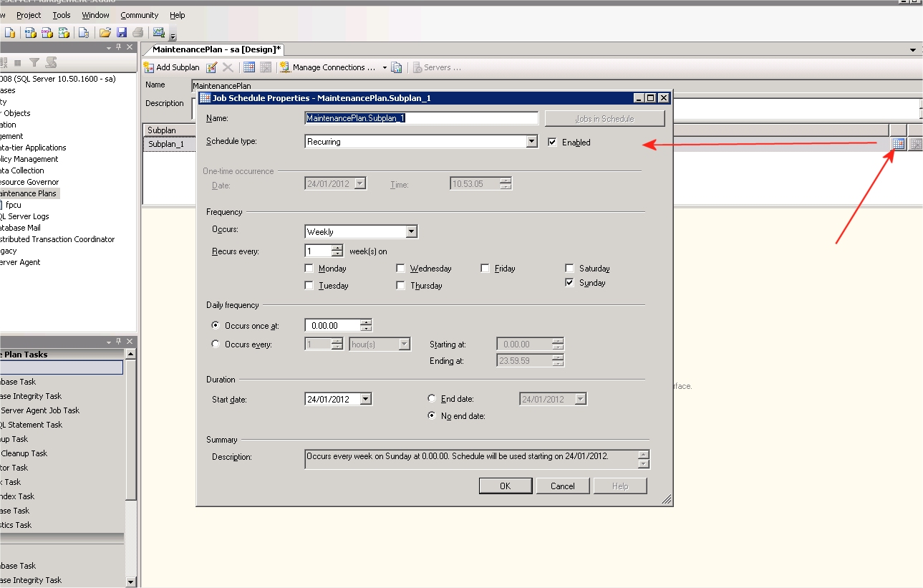Pin the Toolbox Plan Tasks panel
Image resolution: width=923 pixels, height=588 pixels.
click(119, 342)
